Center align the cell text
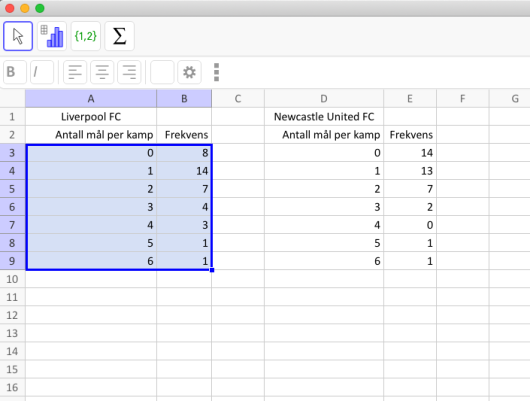Viewport: 530px width, 401px height. pos(102,72)
